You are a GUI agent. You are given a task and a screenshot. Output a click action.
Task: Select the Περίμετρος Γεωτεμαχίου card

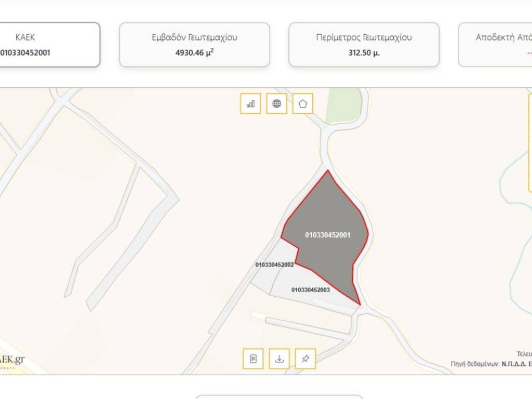(x=364, y=45)
